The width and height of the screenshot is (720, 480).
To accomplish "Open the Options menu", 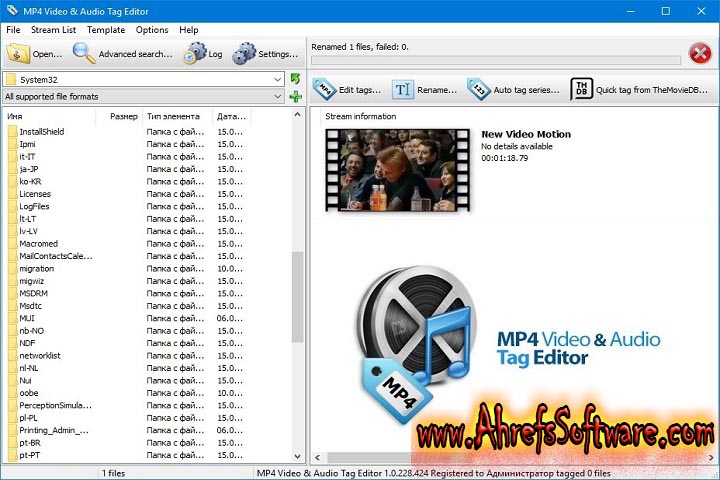I will click(152, 30).
